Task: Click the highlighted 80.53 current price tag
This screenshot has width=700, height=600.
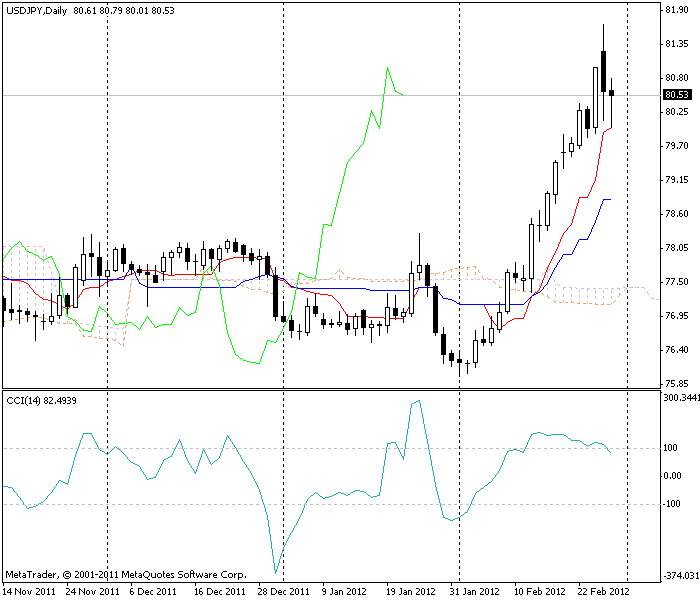Action: pos(677,95)
